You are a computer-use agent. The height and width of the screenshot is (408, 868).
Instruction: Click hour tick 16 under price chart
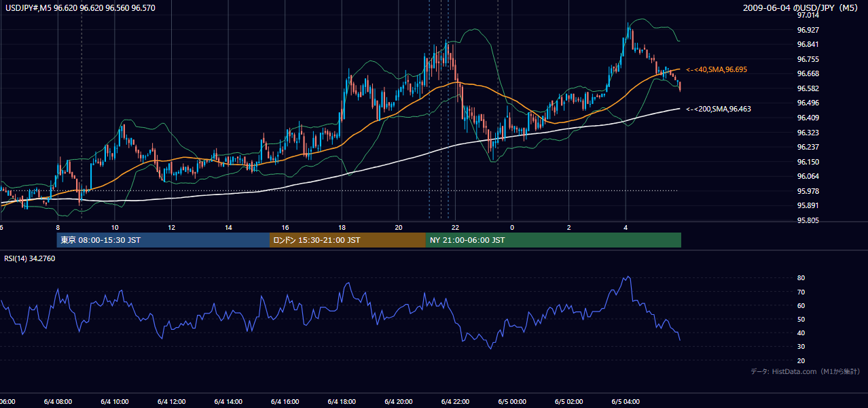[x=285, y=227]
